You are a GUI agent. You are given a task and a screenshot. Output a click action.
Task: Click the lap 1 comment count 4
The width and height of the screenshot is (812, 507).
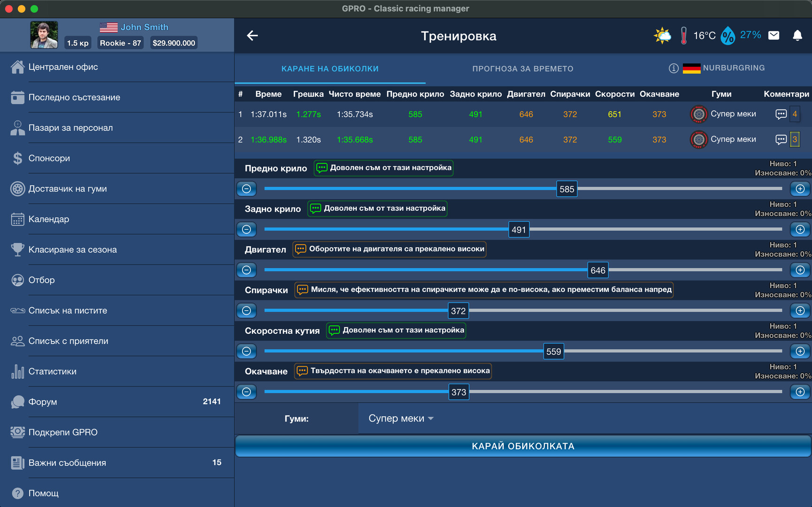(x=795, y=114)
